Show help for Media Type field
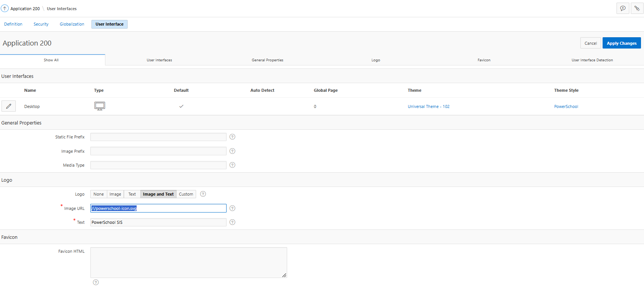Screen dimensions: 644x287 point(232,165)
